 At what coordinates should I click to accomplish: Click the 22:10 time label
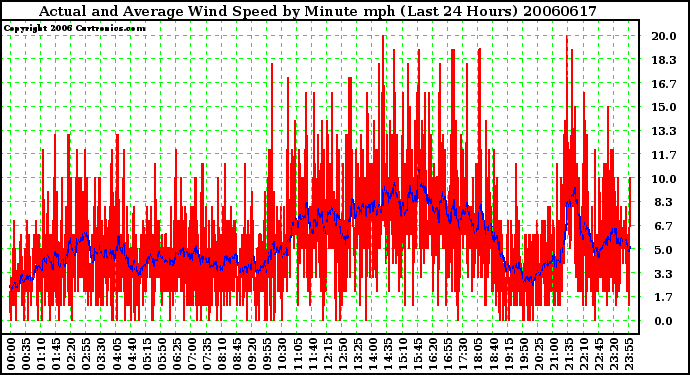583,354
